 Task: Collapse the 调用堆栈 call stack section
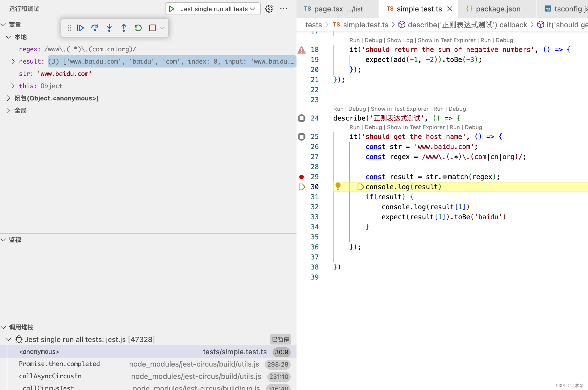point(3,327)
